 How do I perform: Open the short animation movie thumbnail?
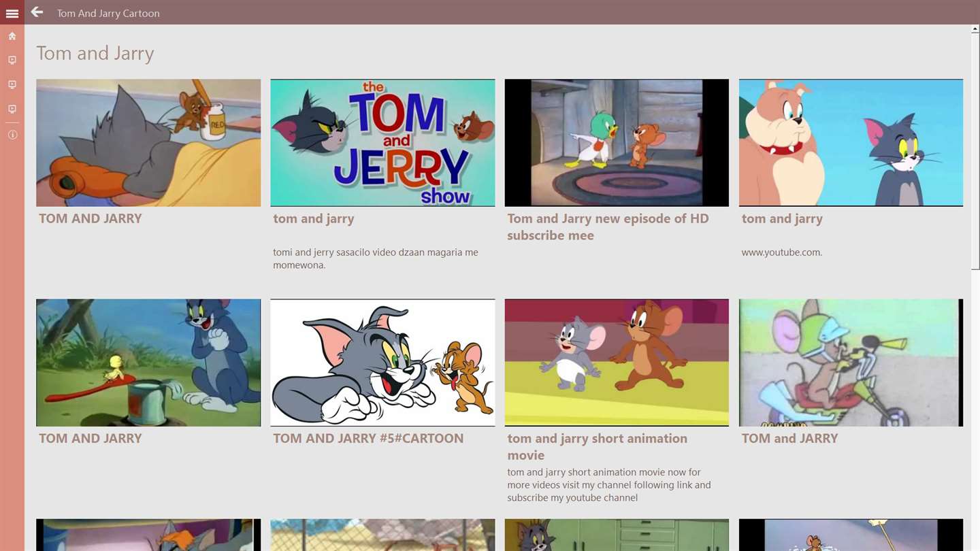pos(617,363)
